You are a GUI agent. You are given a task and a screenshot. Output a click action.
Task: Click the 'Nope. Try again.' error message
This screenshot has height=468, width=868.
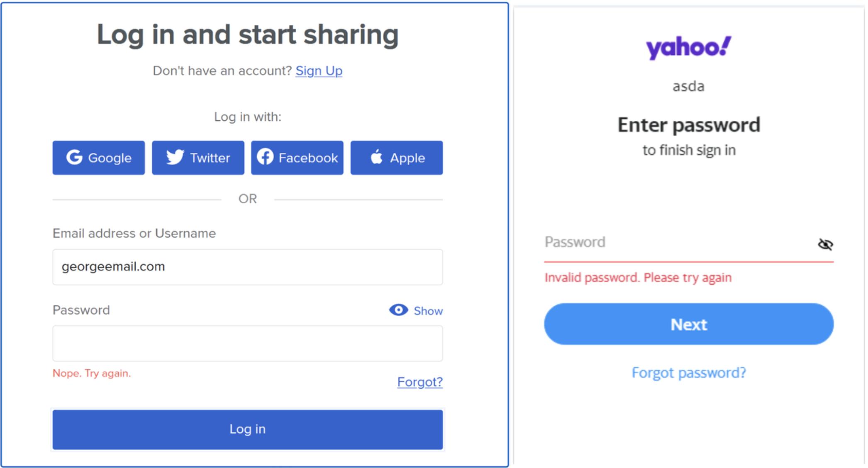pyautogui.click(x=92, y=373)
